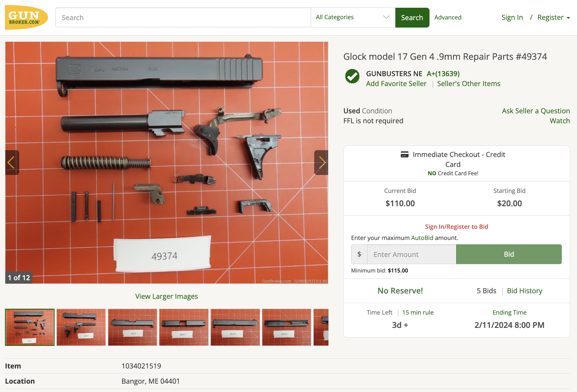Click the '1 of 12' image counter
The height and width of the screenshot is (392, 577).
[19, 278]
